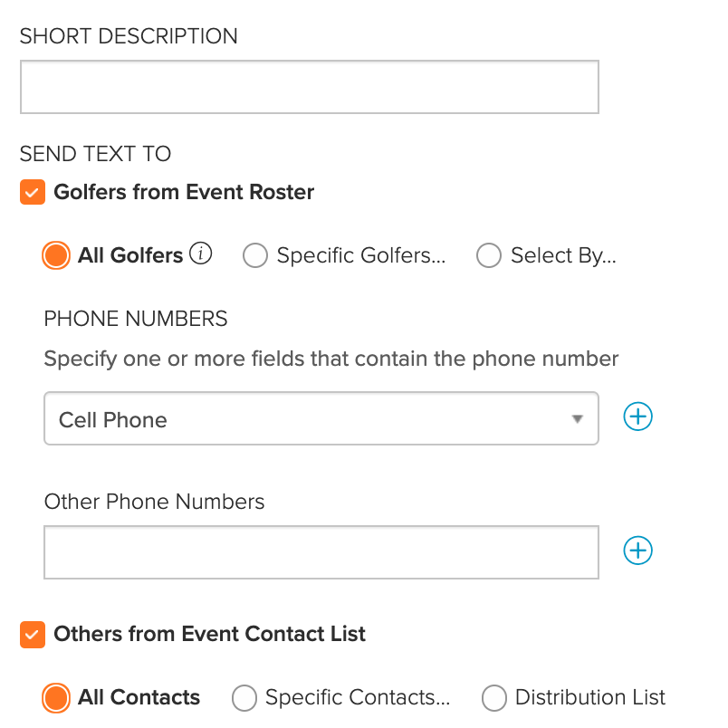Click the Cell Phone dropdown arrow
The image size is (728, 728).
pos(577,419)
